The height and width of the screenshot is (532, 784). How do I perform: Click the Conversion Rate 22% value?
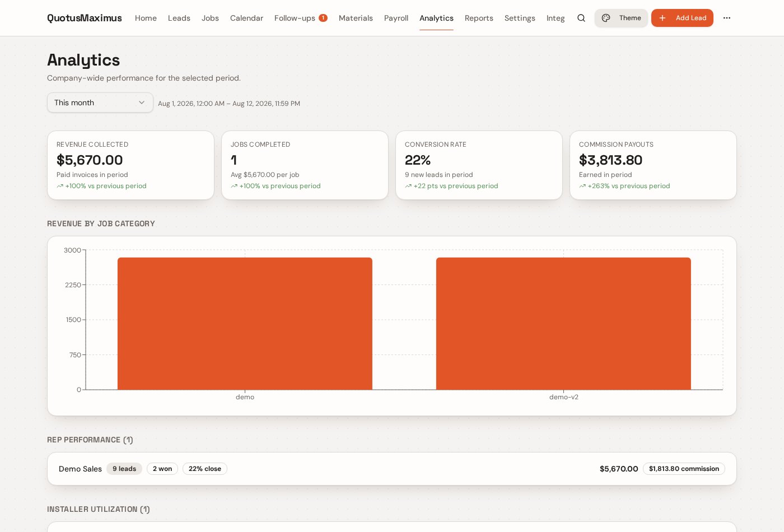click(x=418, y=160)
